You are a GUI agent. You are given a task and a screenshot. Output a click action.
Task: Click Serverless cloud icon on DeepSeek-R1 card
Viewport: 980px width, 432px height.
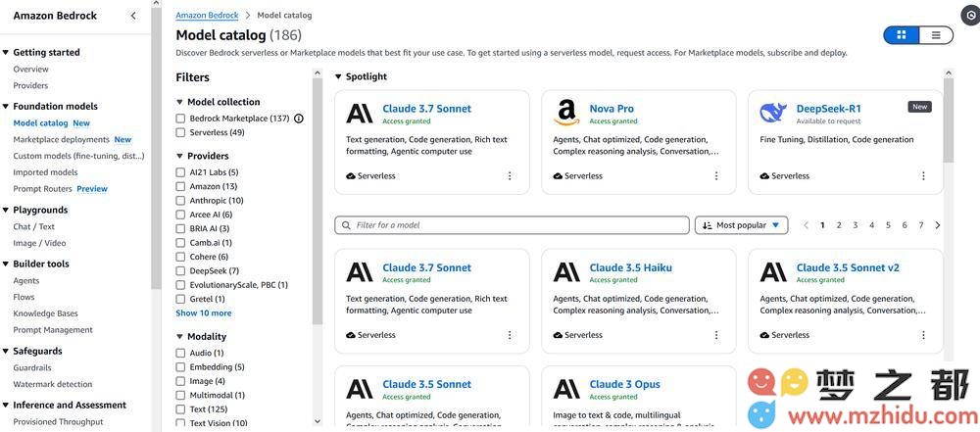pos(764,176)
